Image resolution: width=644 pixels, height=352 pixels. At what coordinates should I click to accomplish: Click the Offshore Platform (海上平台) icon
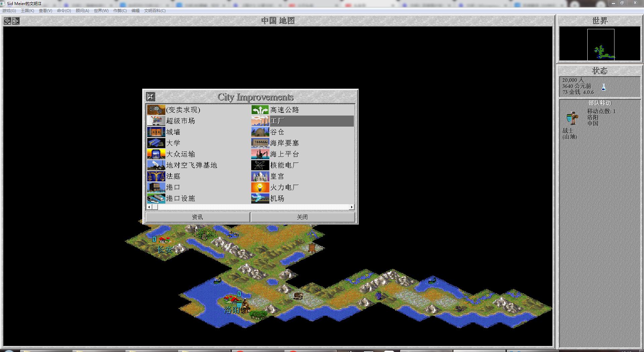[x=260, y=154]
